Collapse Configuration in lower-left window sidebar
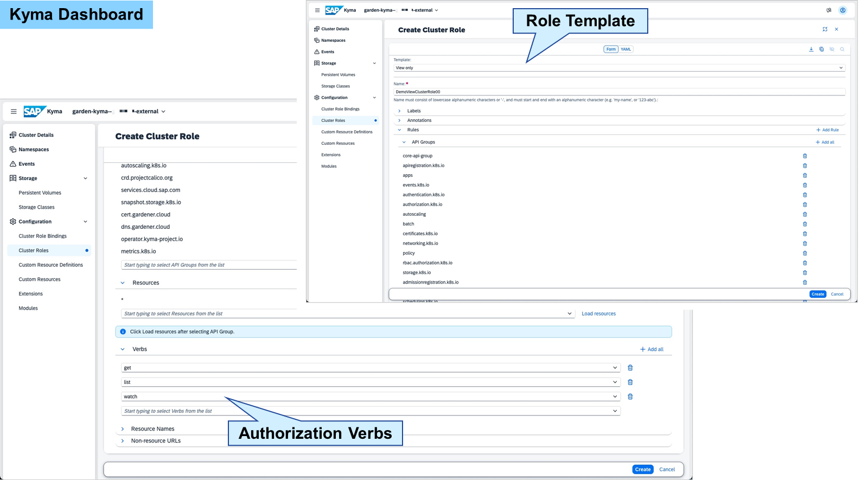Viewport: 868px width, 480px height. [x=85, y=222]
